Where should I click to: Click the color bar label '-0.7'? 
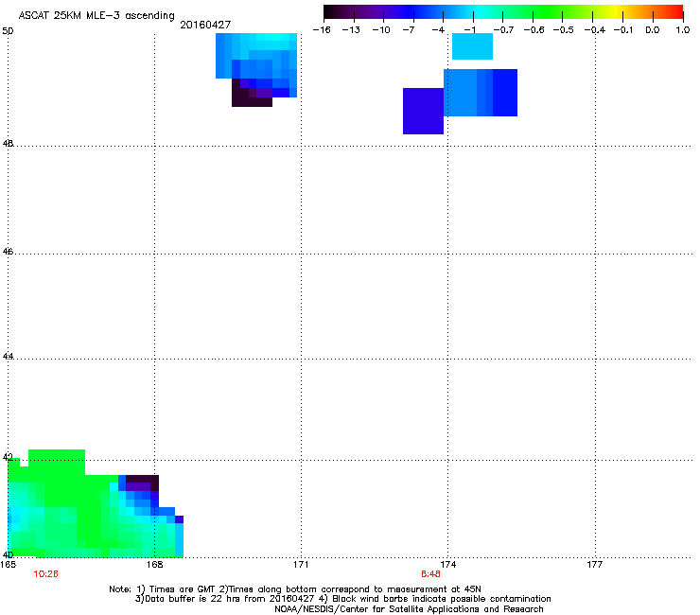point(503,30)
